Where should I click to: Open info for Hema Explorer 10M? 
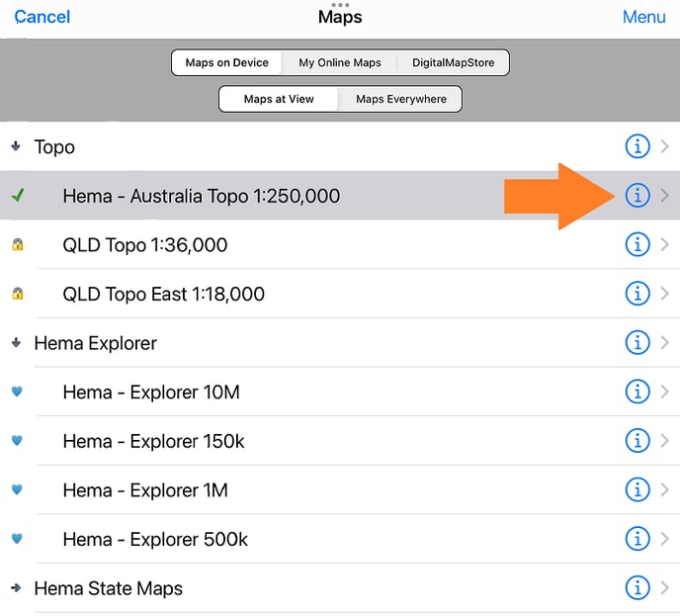637,392
